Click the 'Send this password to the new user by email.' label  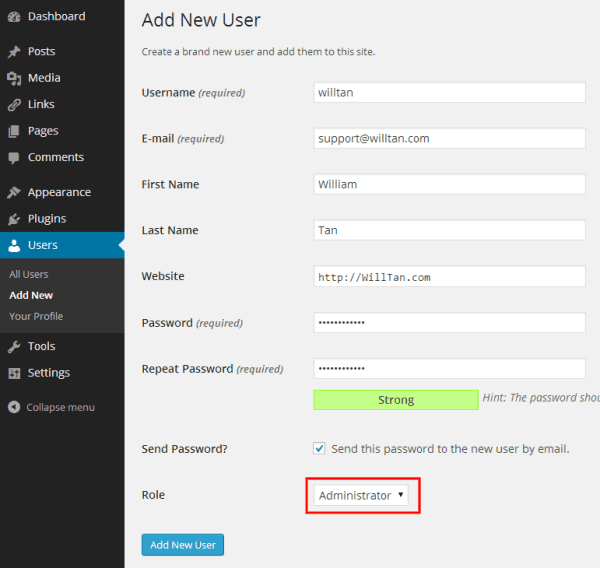pyautogui.click(x=450, y=449)
